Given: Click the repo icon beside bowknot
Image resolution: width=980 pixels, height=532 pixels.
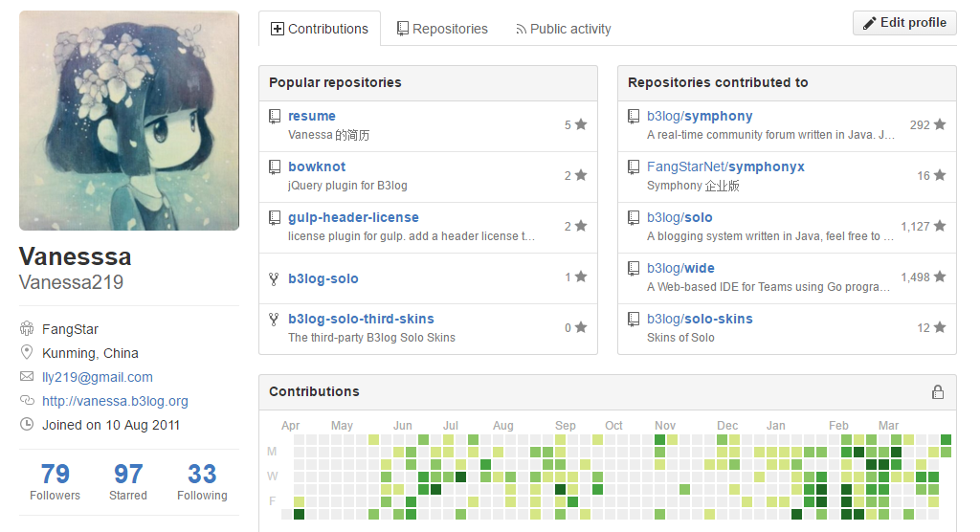Looking at the screenshot, I should [x=275, y=167].
